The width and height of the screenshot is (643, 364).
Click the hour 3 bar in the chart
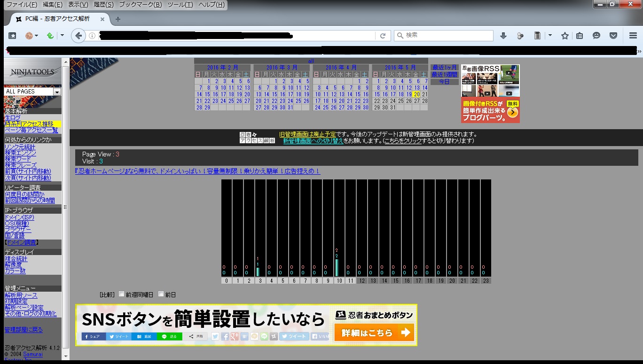[x=258, y=271]
